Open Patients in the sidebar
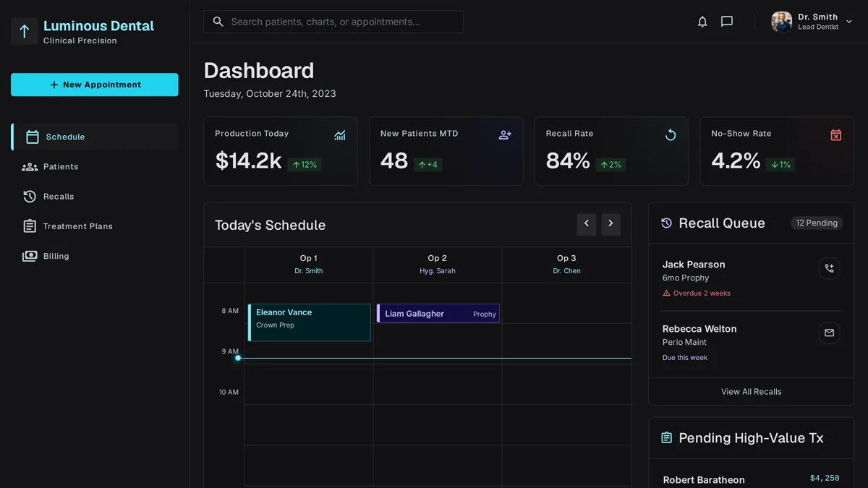Image resolution: width=868 pixels, height=488 pixels. click(95, 166)
